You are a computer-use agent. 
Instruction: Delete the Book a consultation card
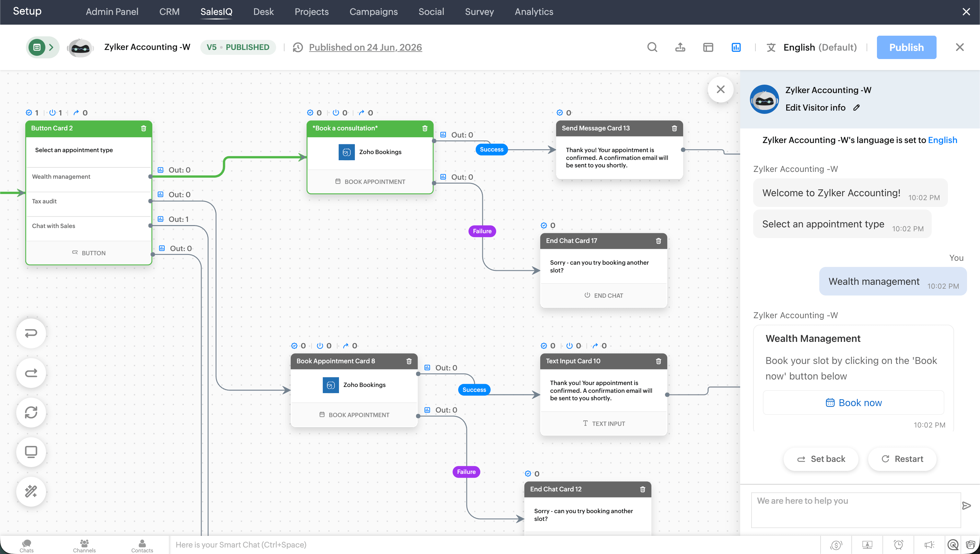click(x=425, y=128)
